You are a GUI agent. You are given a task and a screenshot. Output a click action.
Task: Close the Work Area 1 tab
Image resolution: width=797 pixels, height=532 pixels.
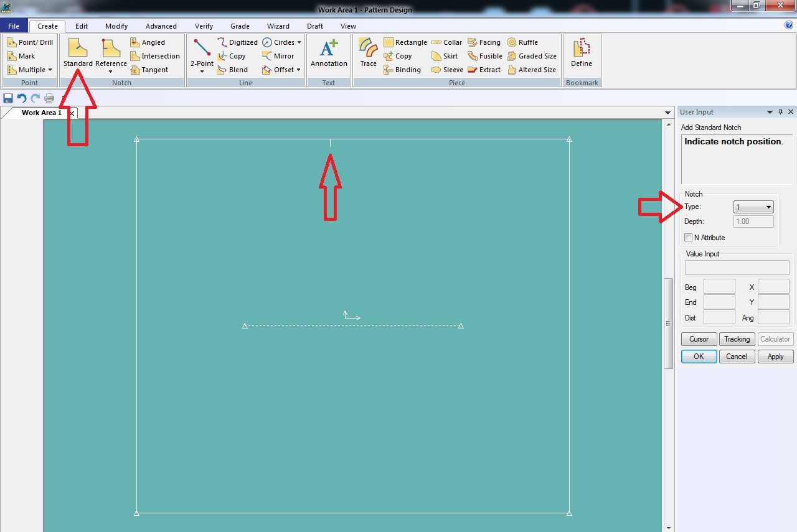tap(72, 113)
